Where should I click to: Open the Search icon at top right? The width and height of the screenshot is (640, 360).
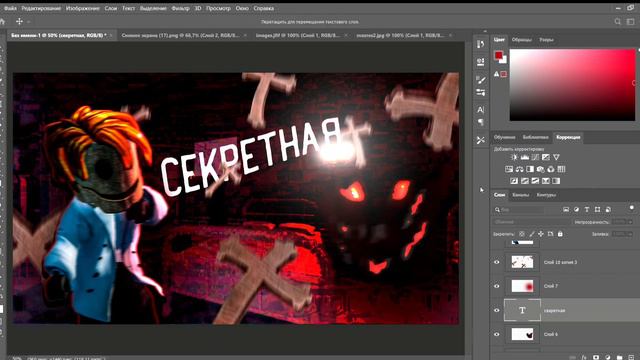click(618, 22)
